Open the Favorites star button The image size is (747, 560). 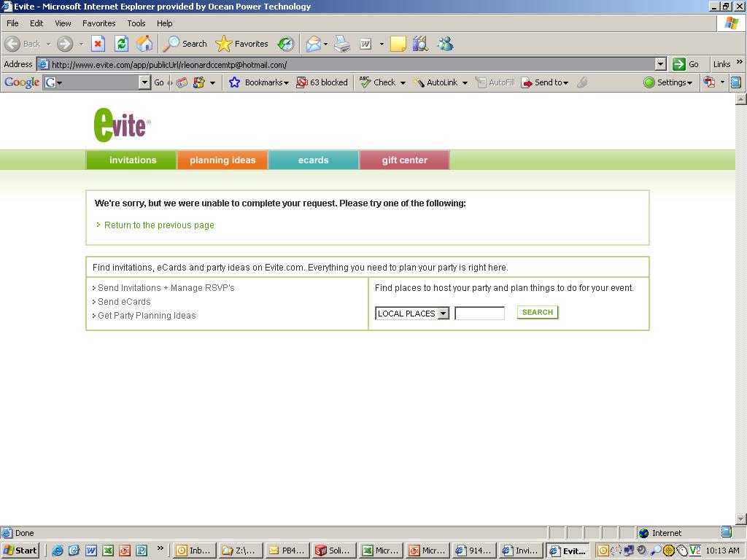point(242,44)
